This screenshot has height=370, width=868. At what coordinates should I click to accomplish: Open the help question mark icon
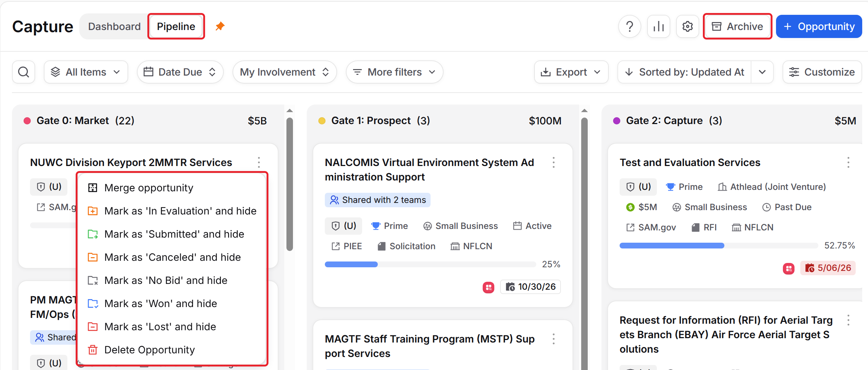coord(630,26)
